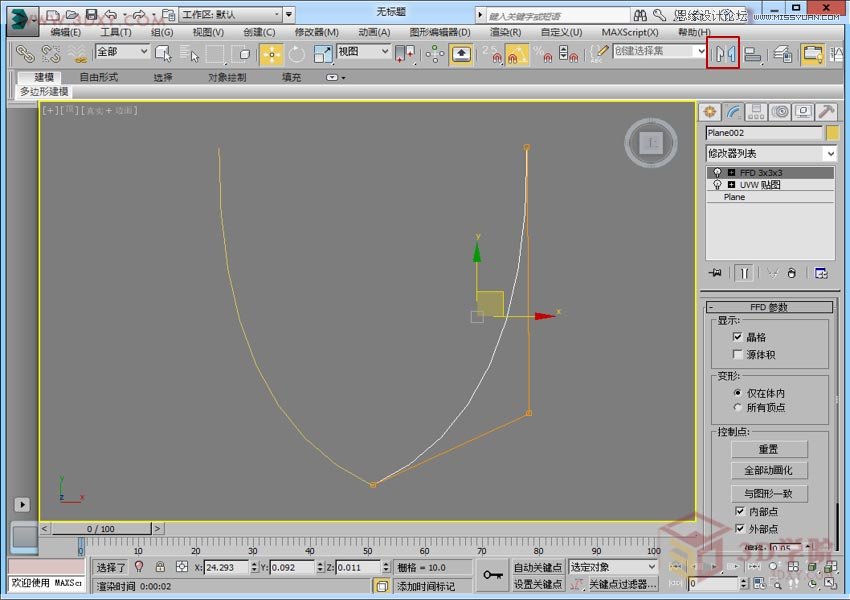Toggle the Keyboard Shortcut Override icon

coord(461,54)
